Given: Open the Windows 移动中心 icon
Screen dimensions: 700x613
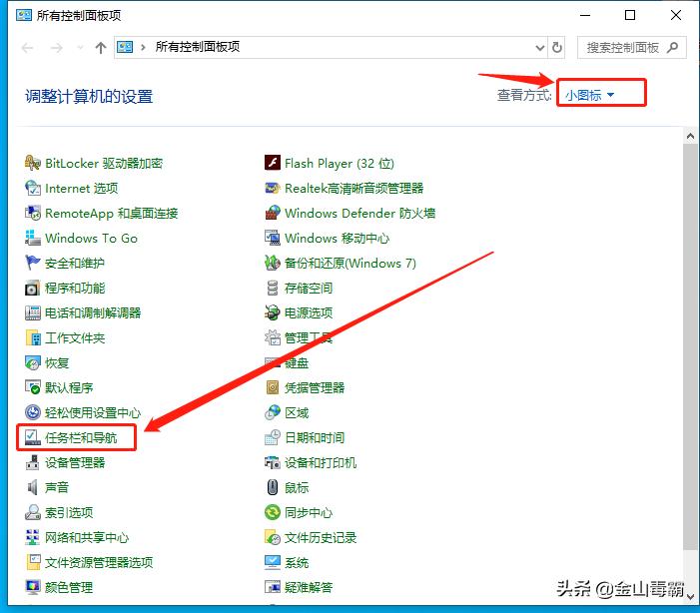Looking at the screenshot, I should (x=273, y=238).
